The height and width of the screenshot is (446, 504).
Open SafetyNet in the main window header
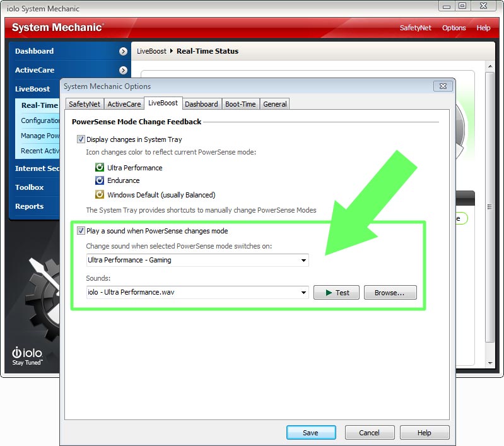click(x=415, y=28)
